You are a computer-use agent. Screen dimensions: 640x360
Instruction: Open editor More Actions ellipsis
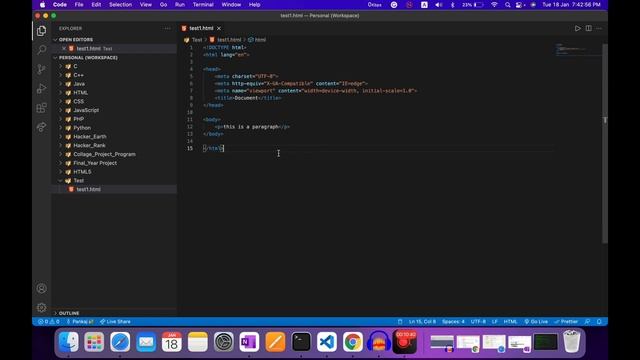coord(599,28)
